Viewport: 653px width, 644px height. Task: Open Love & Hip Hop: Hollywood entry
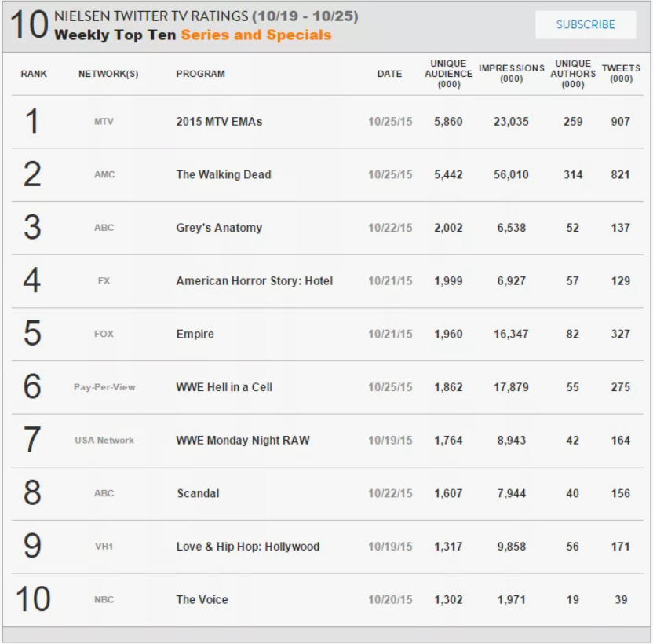[x=248, y=547]
